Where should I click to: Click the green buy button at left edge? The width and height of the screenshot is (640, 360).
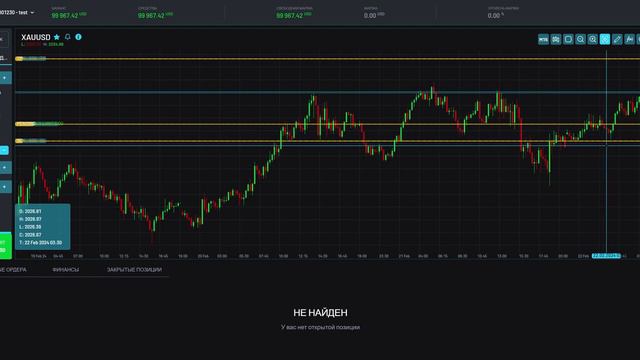click(5, 246)
